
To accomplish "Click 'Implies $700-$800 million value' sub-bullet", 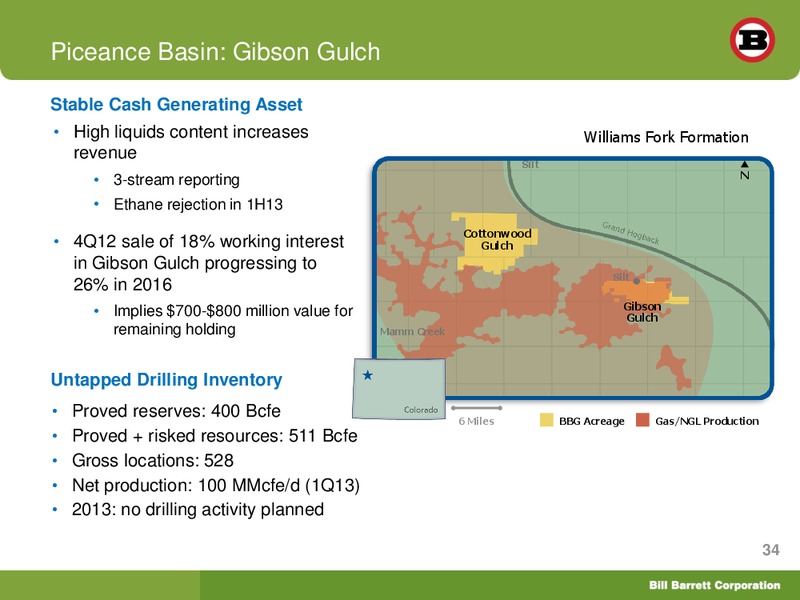I will pyautogui.click(x=233, y=320).
